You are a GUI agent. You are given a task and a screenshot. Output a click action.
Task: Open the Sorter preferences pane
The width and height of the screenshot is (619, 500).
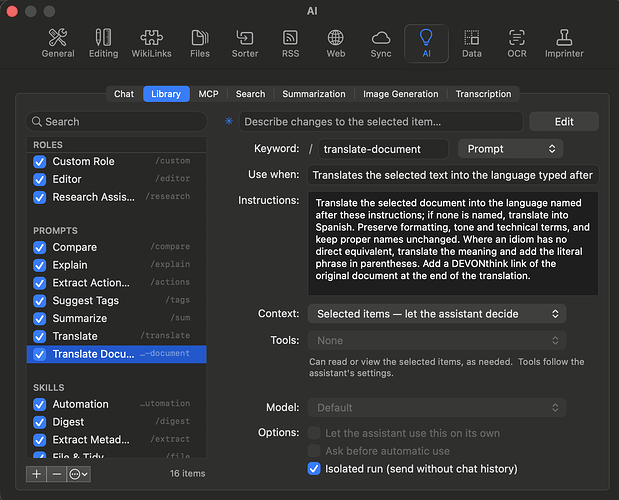click(x=245, y=43)
